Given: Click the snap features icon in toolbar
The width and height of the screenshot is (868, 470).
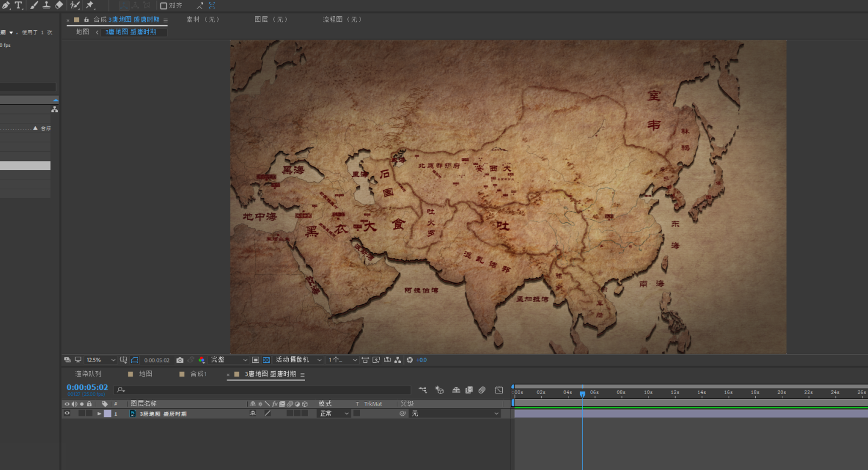Looking at the screenshot, I should click(x=212, y=5).
